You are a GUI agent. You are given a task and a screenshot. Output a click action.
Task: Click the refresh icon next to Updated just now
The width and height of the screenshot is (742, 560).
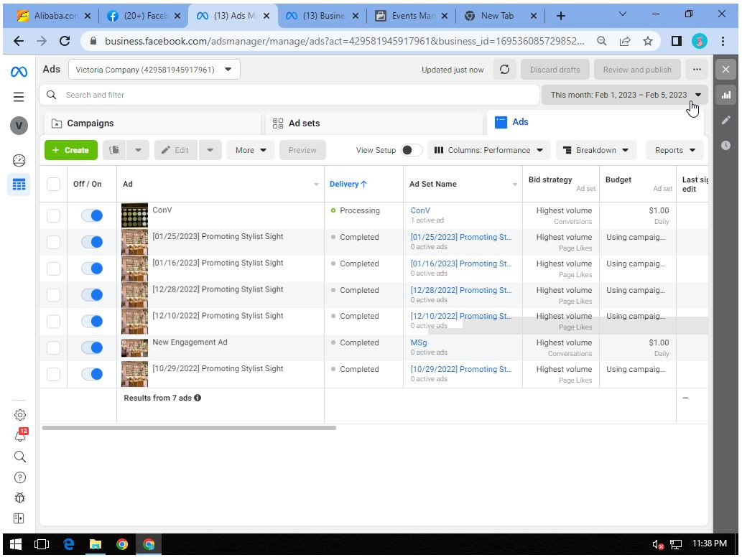[504, 70]
